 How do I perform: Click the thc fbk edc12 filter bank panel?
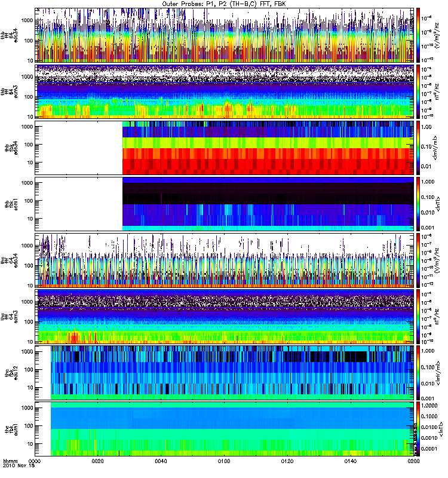225,373
